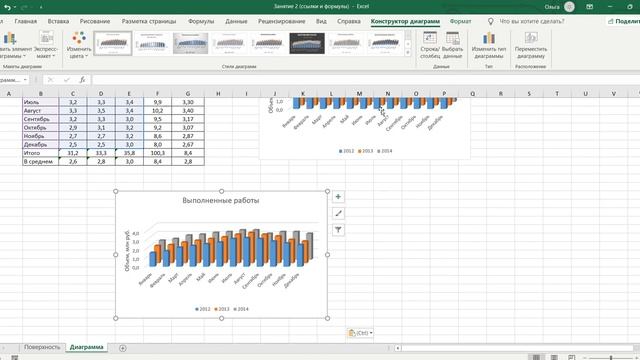Click the Insert Function fx icon
This screenshot has height=360, width=640.
82,80
